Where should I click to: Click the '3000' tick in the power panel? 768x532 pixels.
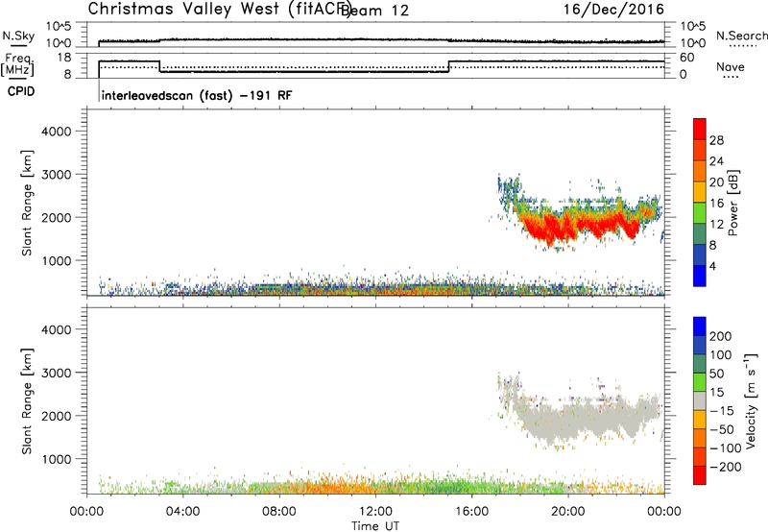(x=57, y=175)
